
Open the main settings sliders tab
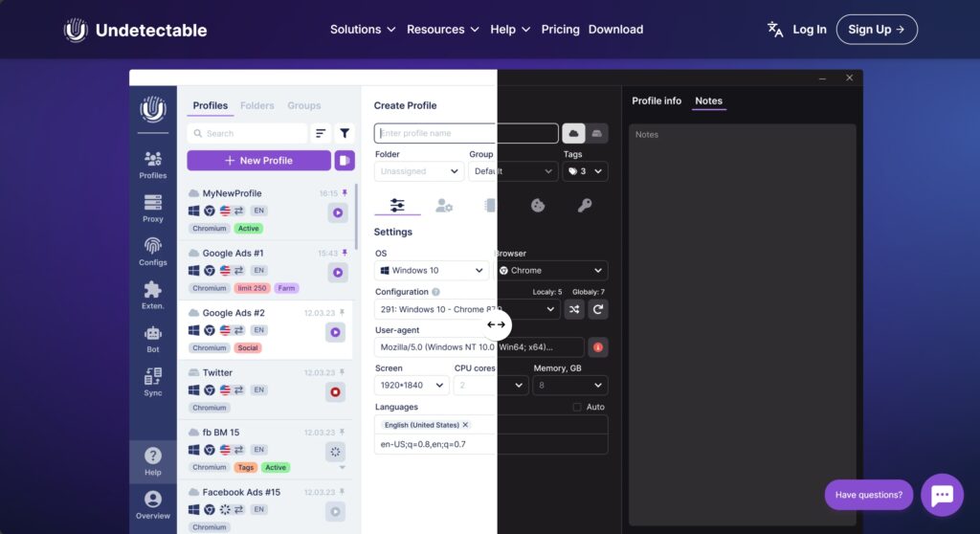point(397,205)
